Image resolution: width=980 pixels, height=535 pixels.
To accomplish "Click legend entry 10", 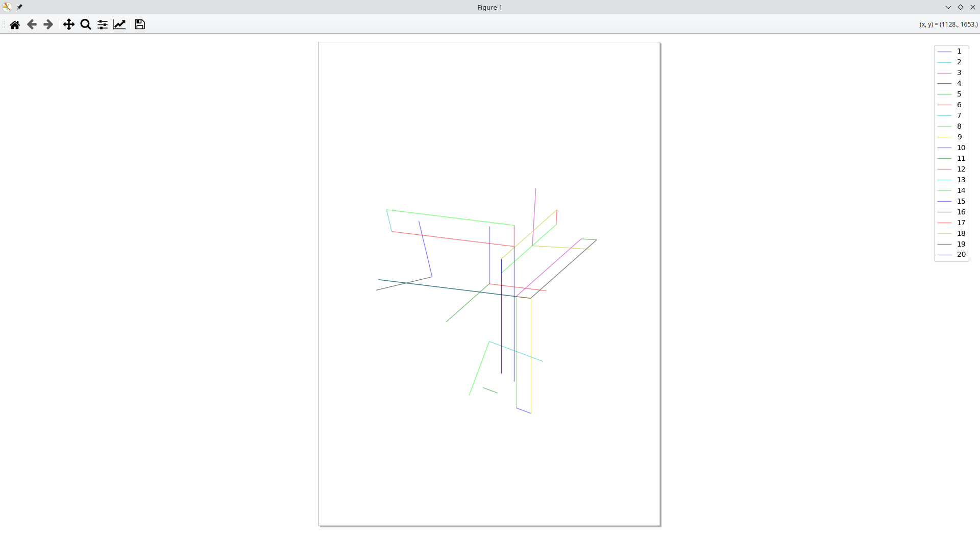I will (951, 148).
